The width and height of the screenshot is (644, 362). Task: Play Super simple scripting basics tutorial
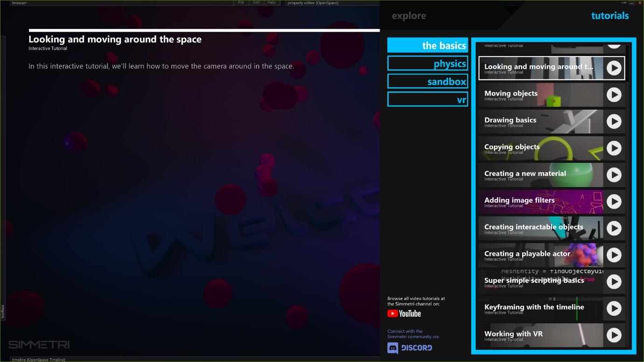pyautogui.click(x=614, y=282)
